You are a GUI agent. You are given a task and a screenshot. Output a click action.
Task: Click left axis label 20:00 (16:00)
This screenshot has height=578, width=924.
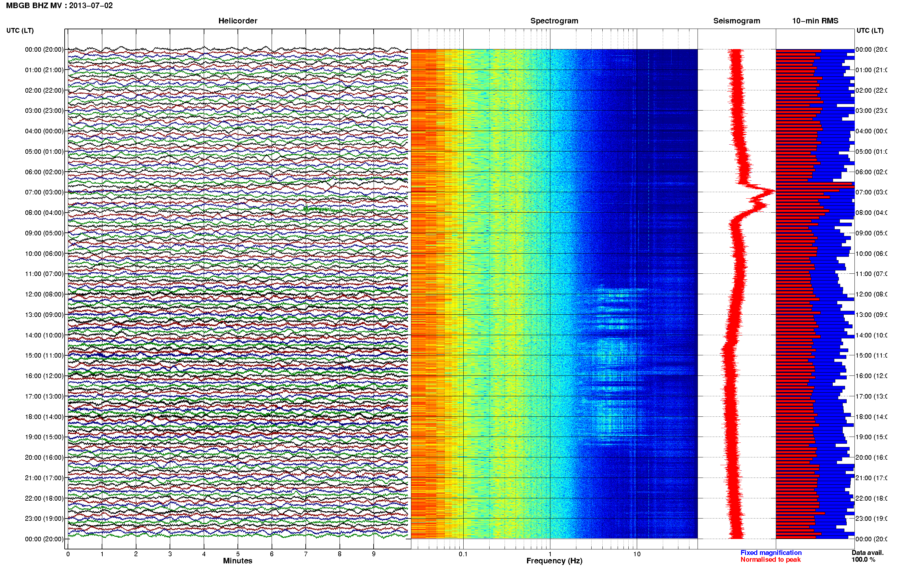point(44,457)
